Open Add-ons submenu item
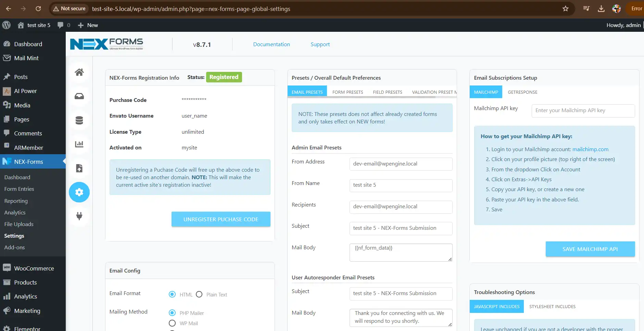 [x=14, y=248]
